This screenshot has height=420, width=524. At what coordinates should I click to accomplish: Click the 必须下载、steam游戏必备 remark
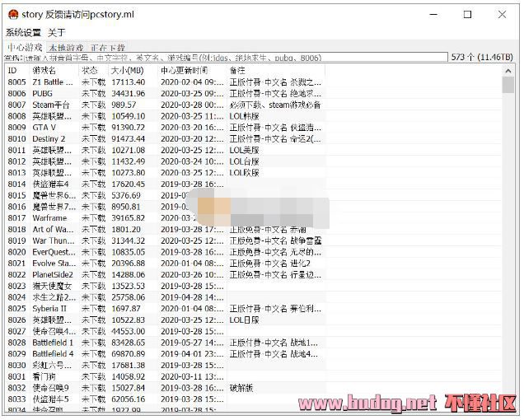tap(275, 105)
